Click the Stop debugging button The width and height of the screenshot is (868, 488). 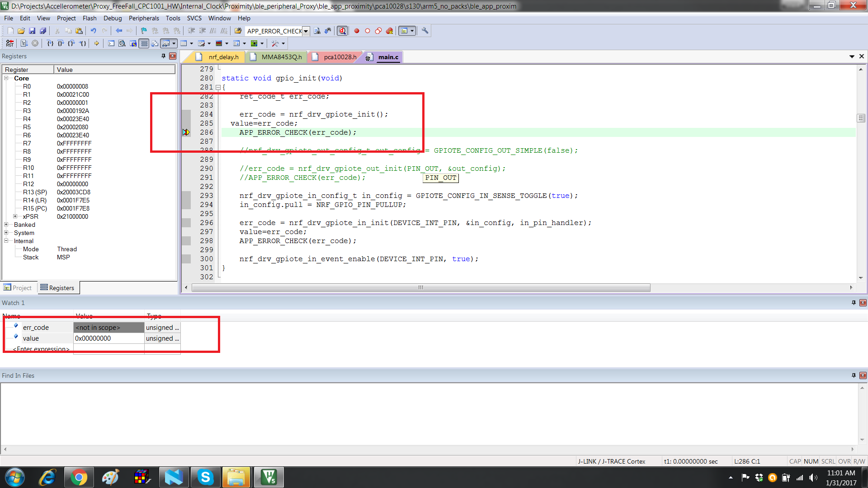(x=35, y=43)
